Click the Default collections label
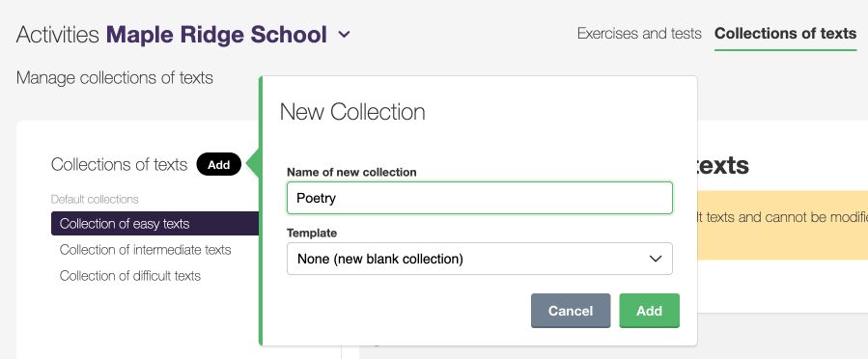This screenshot has width=868, height=359. click(x=95, y=199)
